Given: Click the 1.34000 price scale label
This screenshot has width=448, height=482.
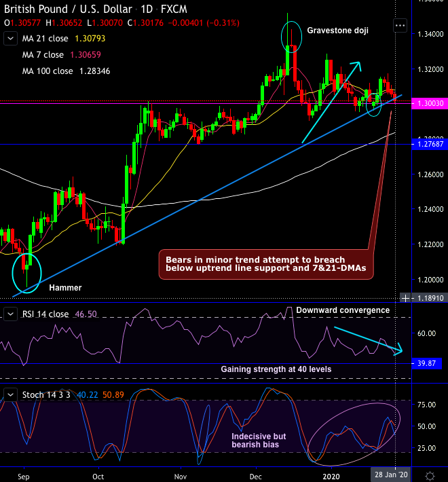Looking at the screenshot, I should (430, 34).
